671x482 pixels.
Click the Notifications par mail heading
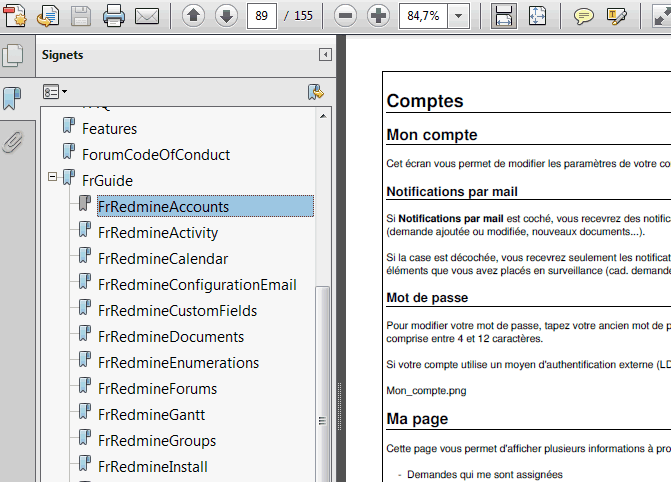[452, 191]
